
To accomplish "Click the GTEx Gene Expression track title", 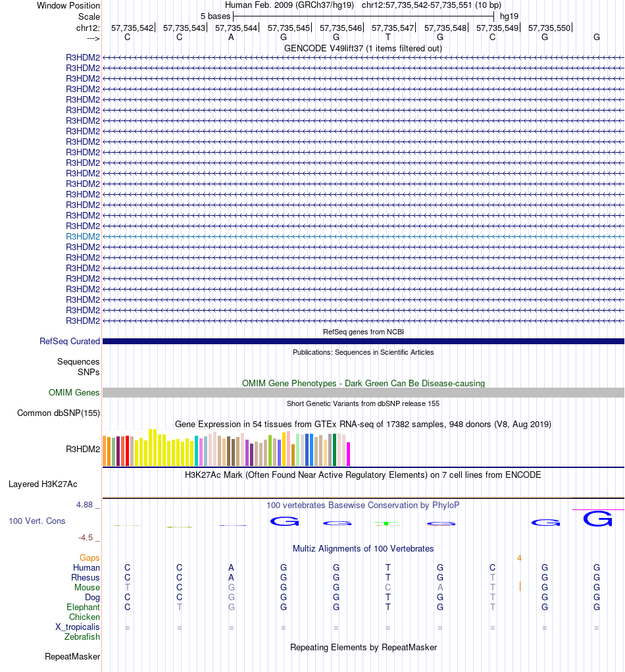I will pyautogui.click(x=363, y=425).
